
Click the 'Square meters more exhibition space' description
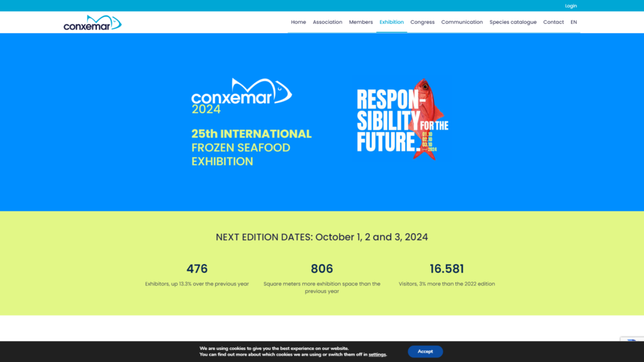tap(321, 287)
